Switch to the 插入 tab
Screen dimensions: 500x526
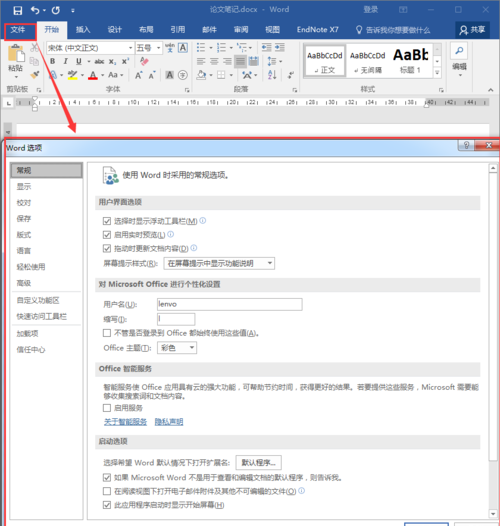click(x=83, y=30)
